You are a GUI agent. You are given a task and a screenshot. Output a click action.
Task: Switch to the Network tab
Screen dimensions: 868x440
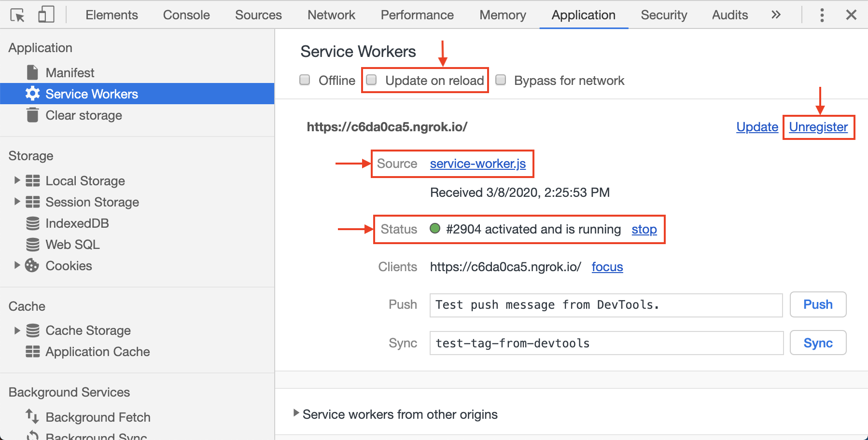point(331,14)
